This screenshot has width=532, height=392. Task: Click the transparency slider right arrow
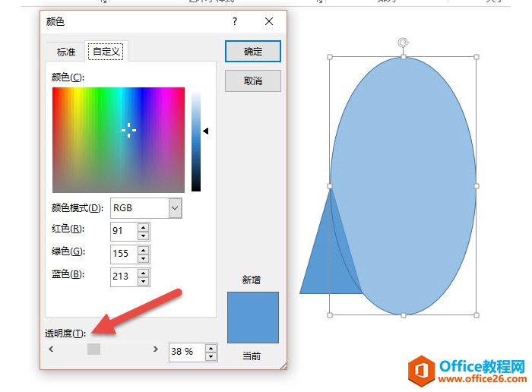pyautogui.click(x=156, y=349)
